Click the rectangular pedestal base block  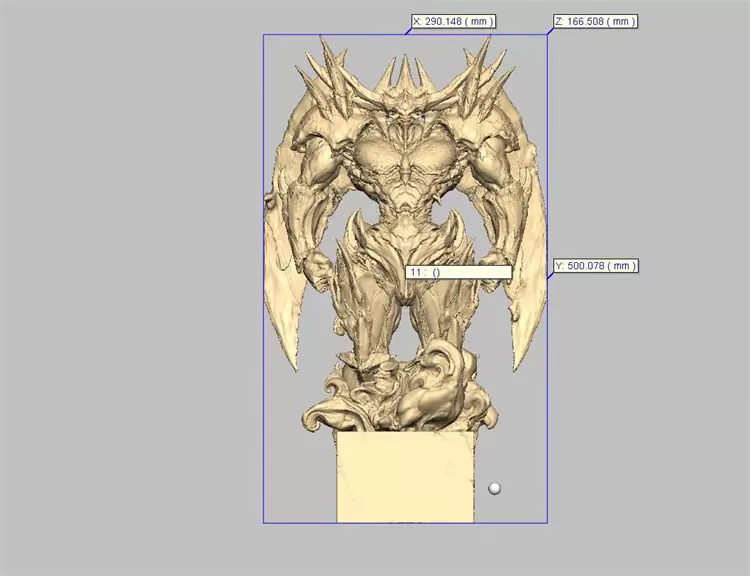point(405,476)
